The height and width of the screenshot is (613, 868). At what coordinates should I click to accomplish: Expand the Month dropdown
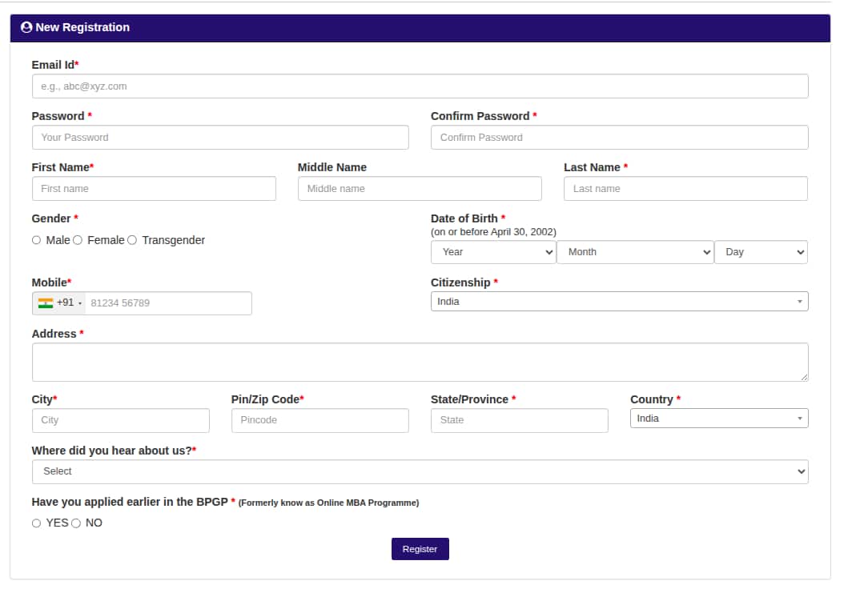tap(635, 252)
